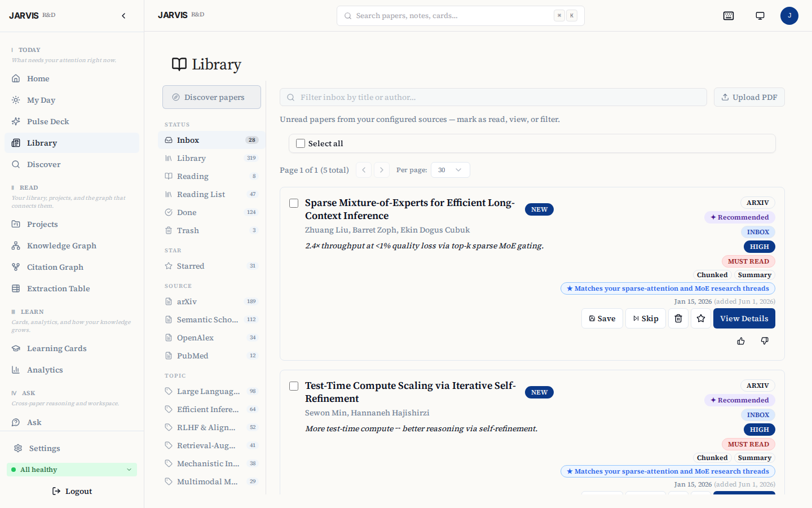Filter by OpenAlex source
812x508 pixels.
pyautogui.click(x=211, y=338)
